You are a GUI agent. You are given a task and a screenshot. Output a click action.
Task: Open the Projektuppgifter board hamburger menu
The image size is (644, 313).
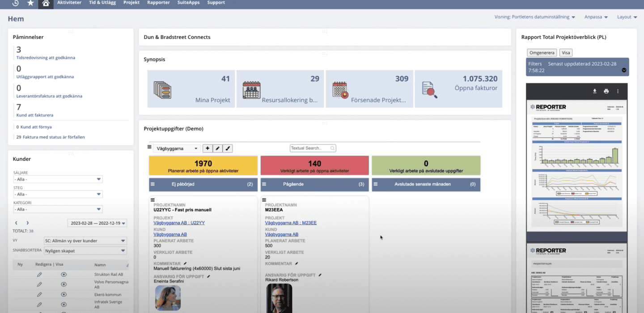150,147
